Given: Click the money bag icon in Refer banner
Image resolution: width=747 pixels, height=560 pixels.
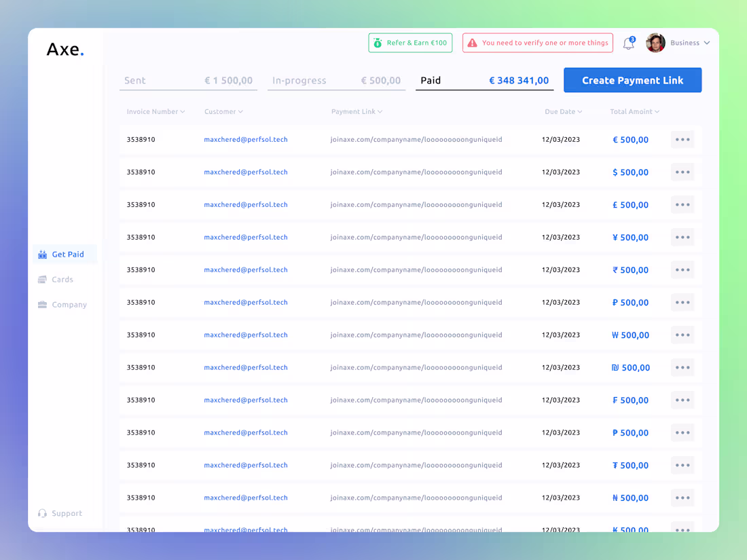Looking at the screenshot, I should (x=378, y=42).
